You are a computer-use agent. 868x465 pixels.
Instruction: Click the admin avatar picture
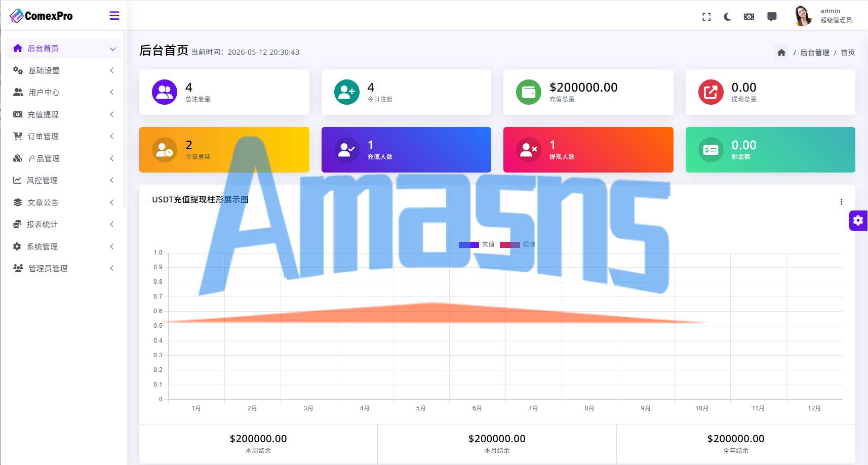click(x=802, y=16)
